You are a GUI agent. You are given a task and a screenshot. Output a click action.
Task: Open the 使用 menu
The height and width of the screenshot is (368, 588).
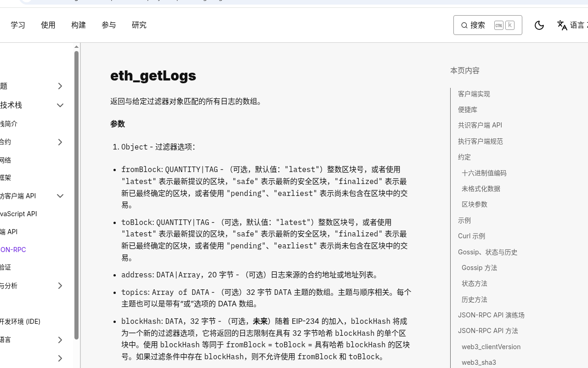pos(48,25)
